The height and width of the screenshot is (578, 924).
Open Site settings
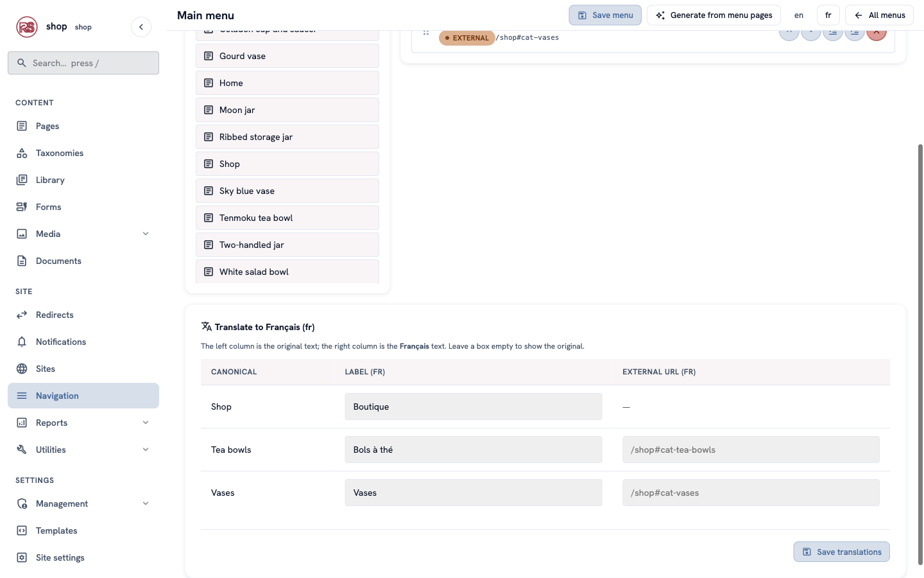click(x=83, y=557)
